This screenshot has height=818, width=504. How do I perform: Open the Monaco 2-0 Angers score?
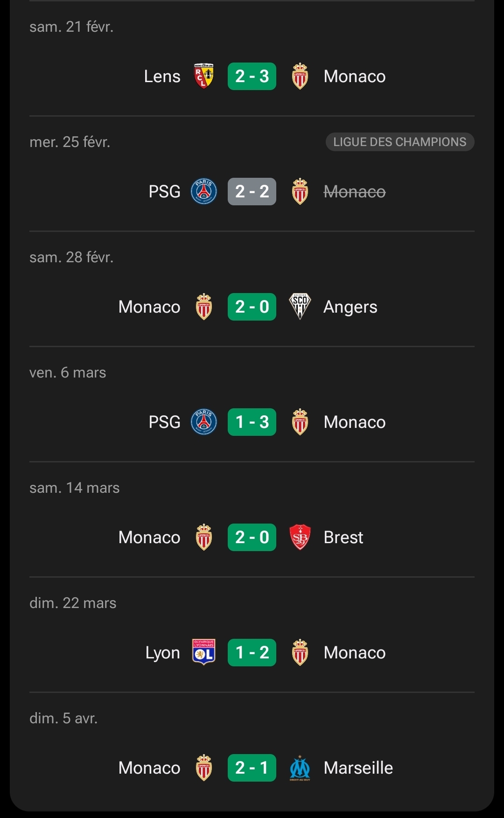[x=252, y=307]
